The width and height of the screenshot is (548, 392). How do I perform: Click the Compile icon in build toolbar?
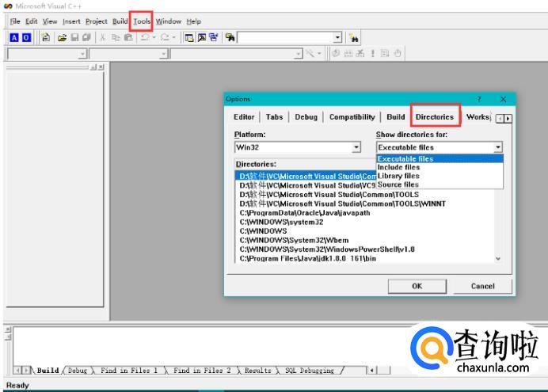[336, 54]
